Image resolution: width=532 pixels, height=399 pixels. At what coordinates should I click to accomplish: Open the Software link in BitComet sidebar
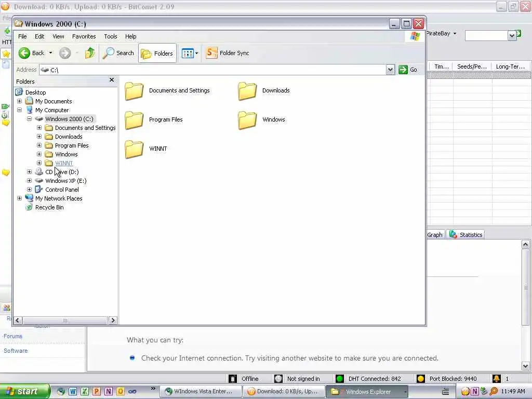click(16, 351)
